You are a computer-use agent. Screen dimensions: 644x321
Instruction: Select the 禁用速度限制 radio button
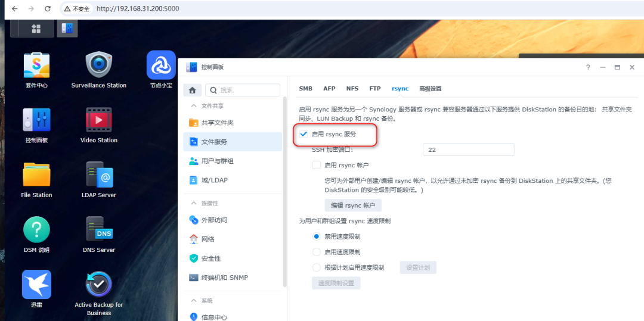point(316,236)
